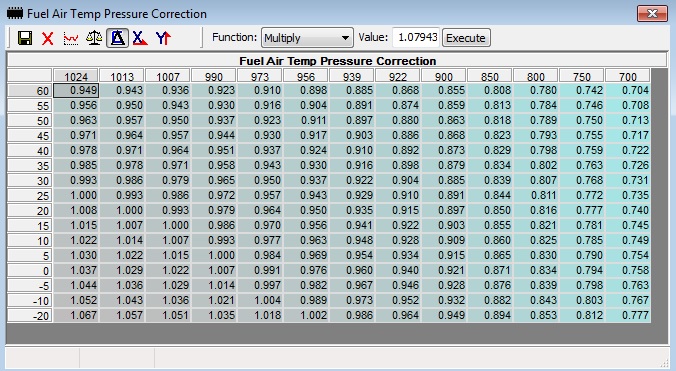676x371 pixels.
Task: Click the Value input field 1.07943
Action: click(416, 37)
